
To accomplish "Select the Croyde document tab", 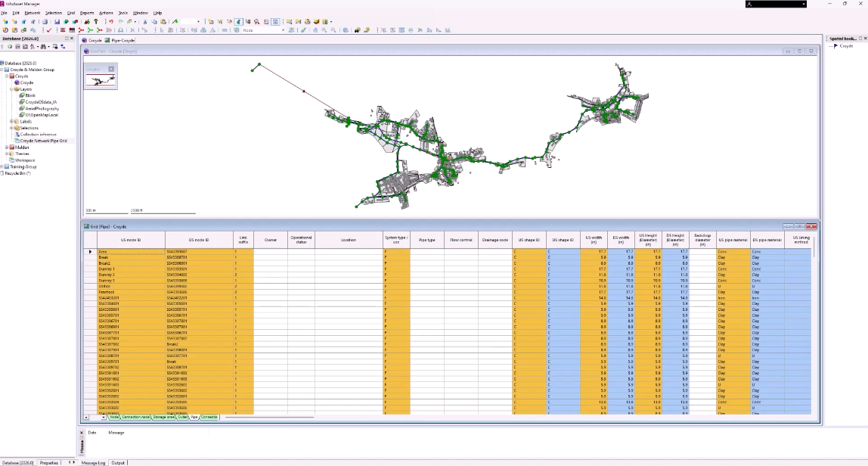I will (95, 40).
